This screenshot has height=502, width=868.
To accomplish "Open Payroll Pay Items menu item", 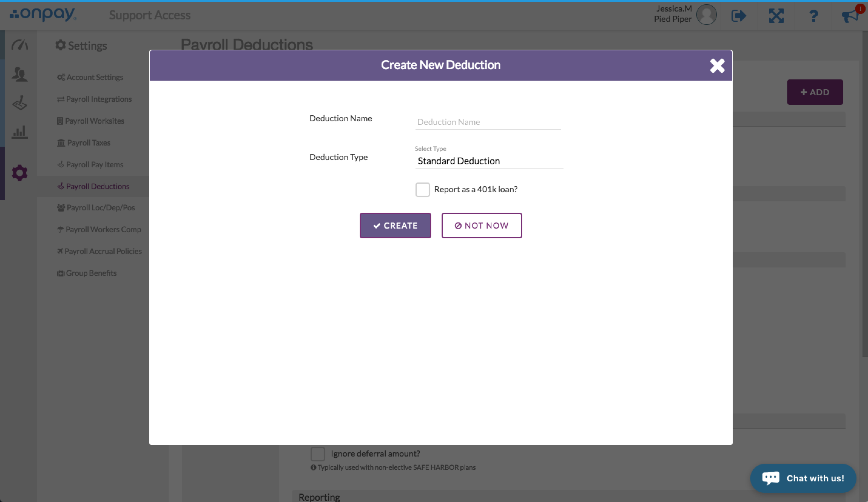I will pos(90,165).
